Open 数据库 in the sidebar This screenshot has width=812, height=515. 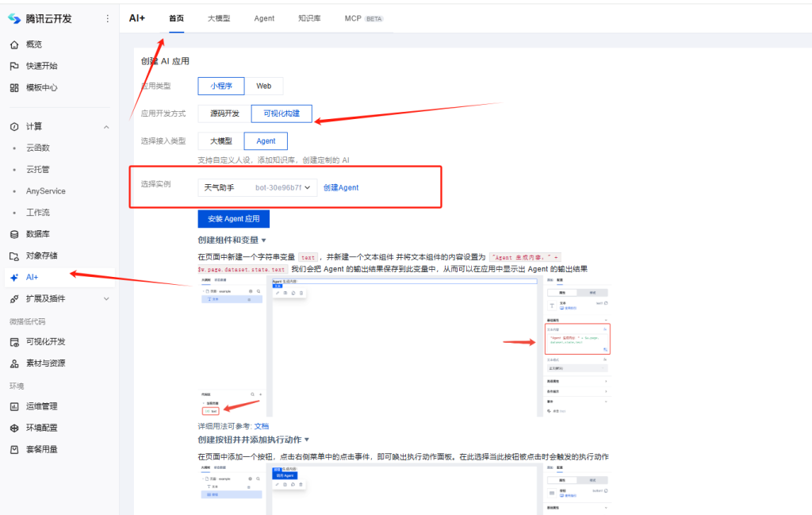point(38,234)
